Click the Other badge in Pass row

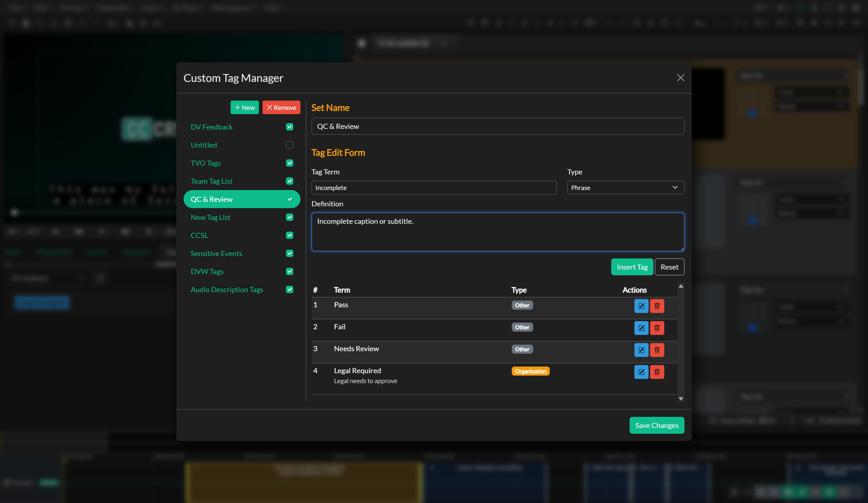[522, 305]
